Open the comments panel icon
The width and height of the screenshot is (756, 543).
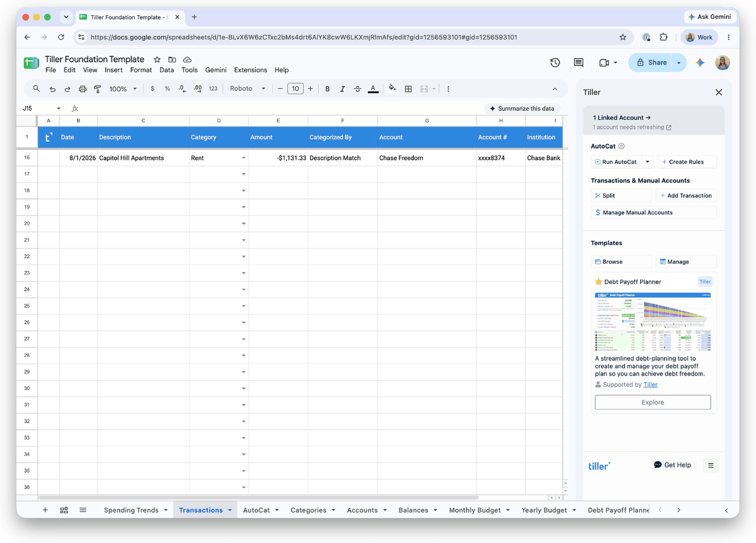[x=578, y=62]
